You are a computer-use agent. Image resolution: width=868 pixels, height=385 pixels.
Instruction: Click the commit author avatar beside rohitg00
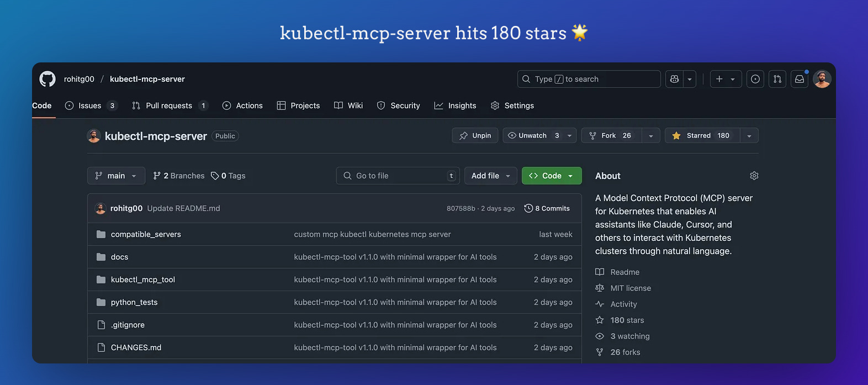tap(100, 208)
